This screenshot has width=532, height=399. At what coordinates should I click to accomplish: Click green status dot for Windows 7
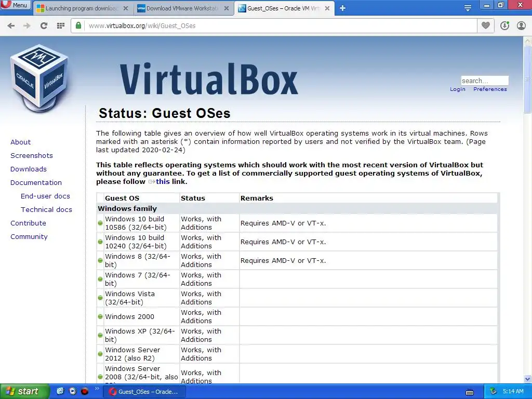100,279
